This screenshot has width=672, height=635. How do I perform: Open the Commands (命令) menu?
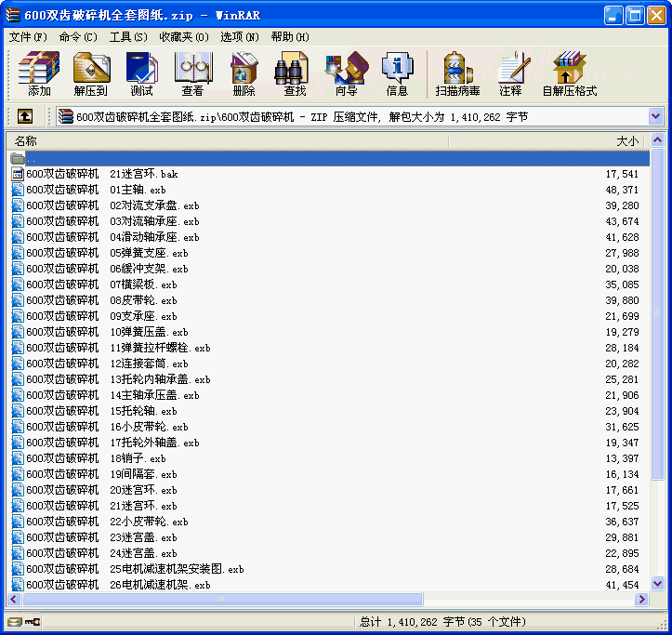(x=78, y=37)
